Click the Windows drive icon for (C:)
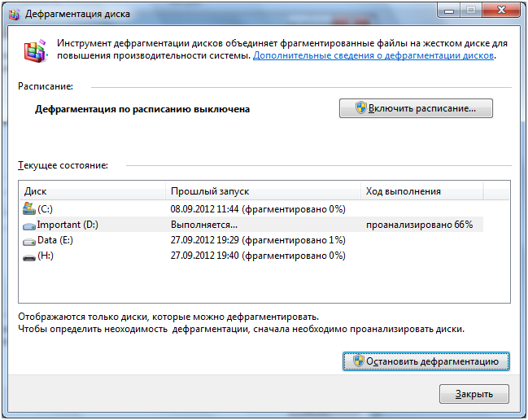The image size is (528, 420). pos(30,209)
